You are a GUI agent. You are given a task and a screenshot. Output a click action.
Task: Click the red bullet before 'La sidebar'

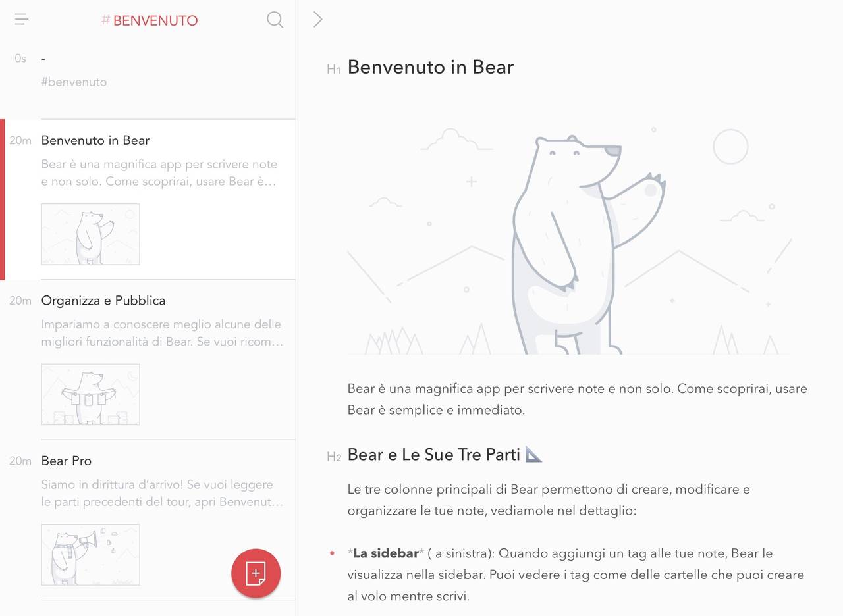(332, 553)
